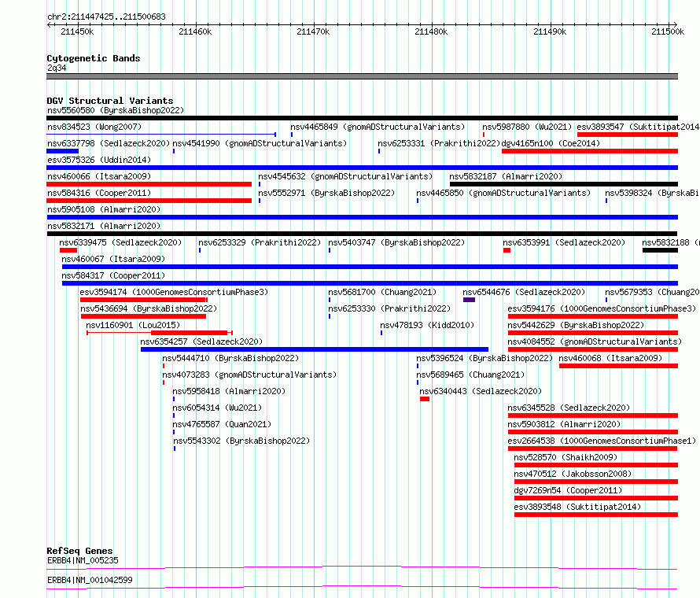Select the nsv5903812 (Almarri2020) label
The image size is (700, 598).
tap(564, 424)
